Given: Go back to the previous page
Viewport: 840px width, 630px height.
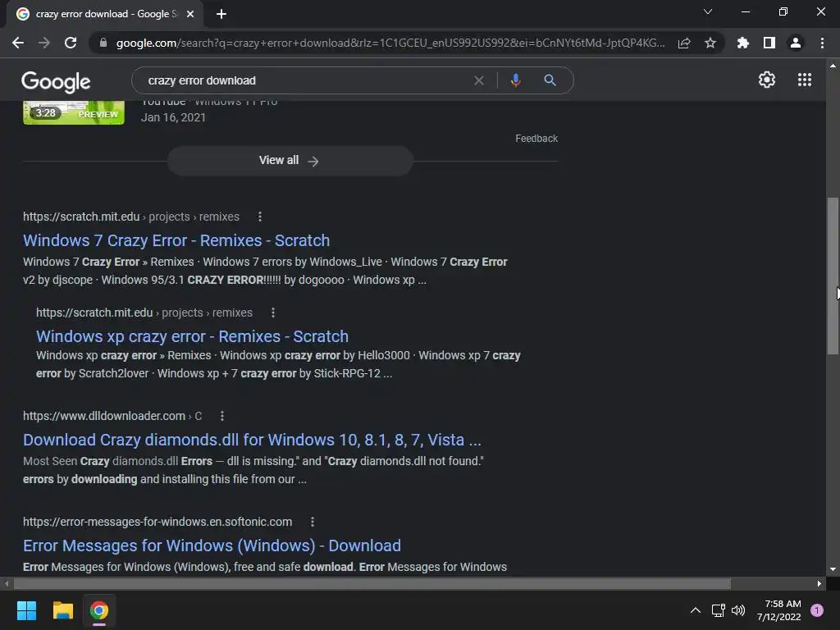Looking at the screenshot, I should pyautogui.click(x=18, y=43).
